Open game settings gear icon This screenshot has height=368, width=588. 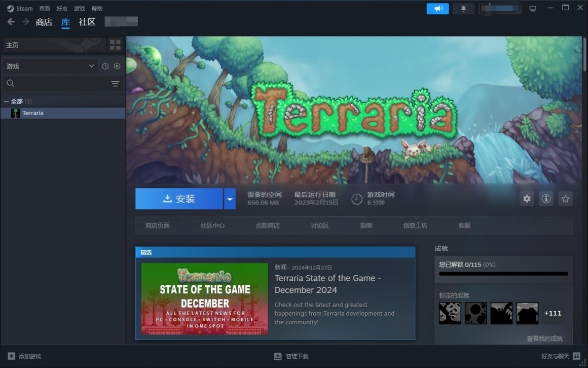pyautogui.click(x=527, y=198)
